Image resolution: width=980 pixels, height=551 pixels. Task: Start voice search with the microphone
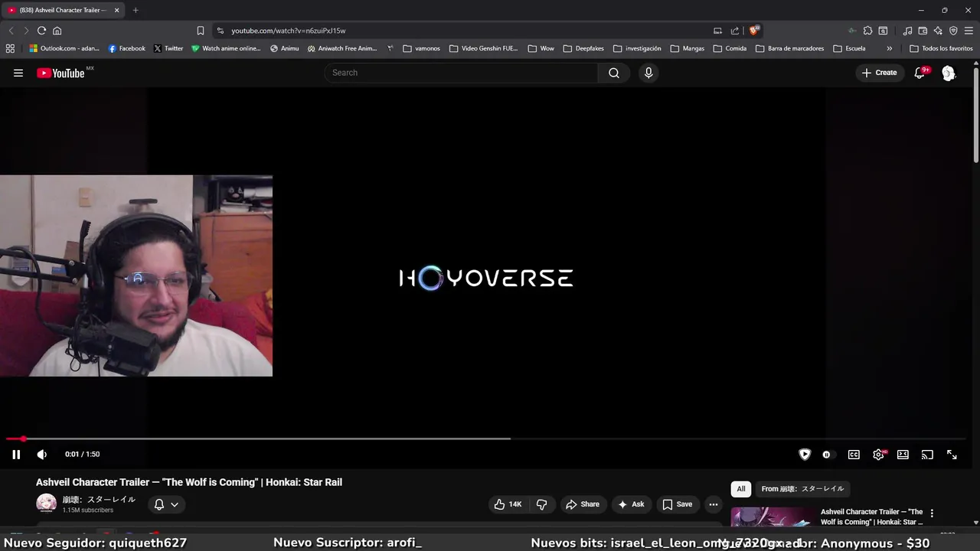click(x=648, y=73)
